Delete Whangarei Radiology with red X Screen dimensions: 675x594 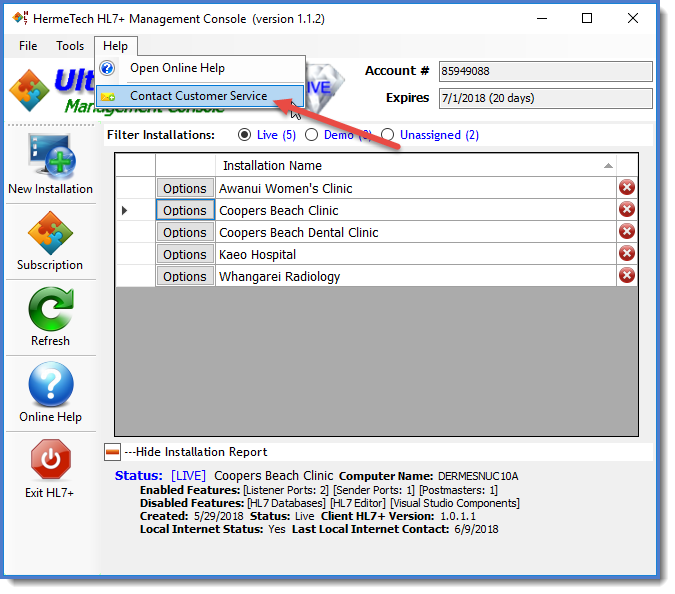(626, 275)
